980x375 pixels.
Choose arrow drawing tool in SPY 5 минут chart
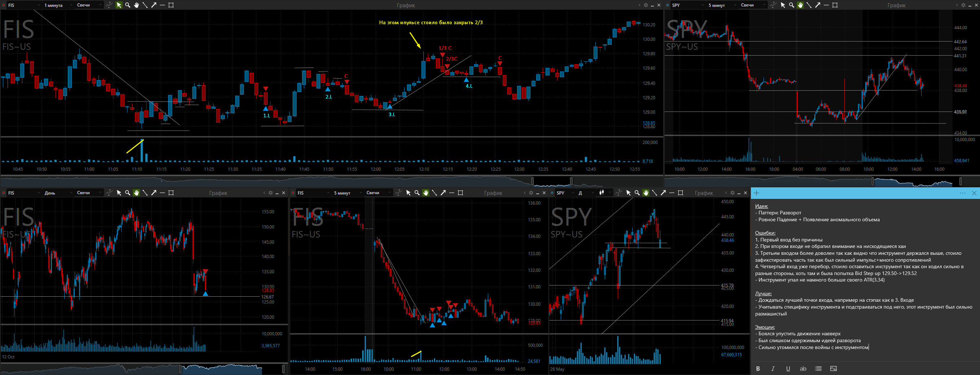[818, 5]
